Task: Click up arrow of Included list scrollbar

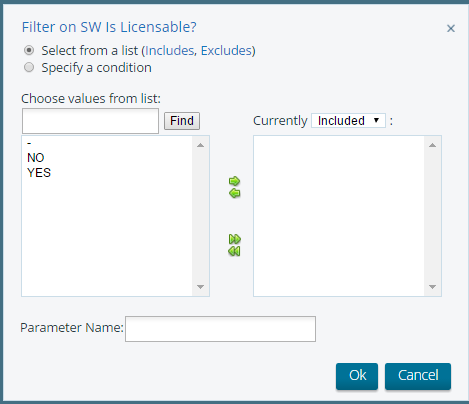Action: pyautogui.click(x=432, y=145)
